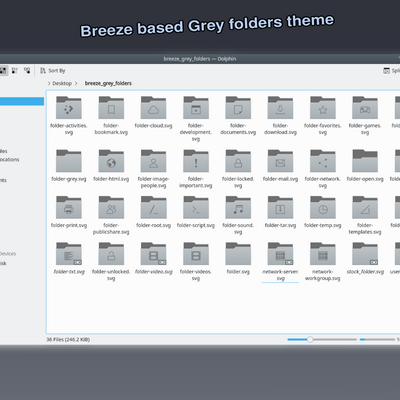Select the folder-unlocked.svg icon

pyautogui.click(x=111, y=254)
